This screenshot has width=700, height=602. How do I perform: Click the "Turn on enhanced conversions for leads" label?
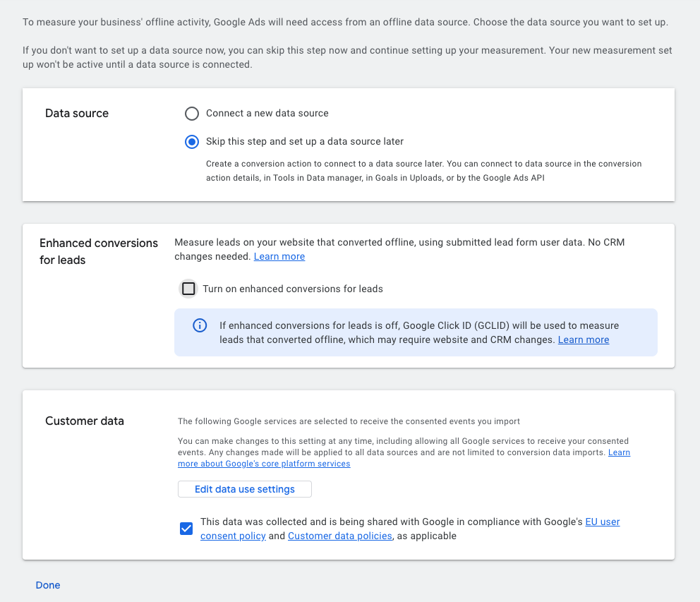(293, 289)
